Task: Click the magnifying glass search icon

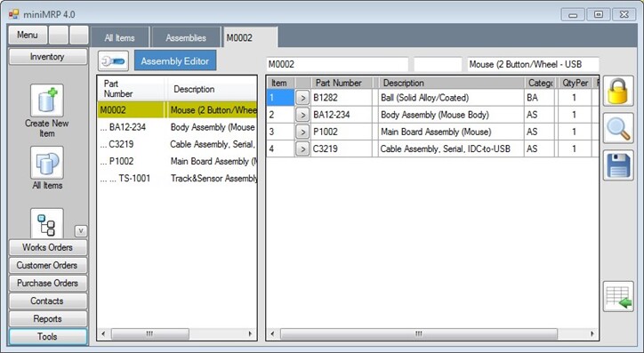Action: [618, 128]
